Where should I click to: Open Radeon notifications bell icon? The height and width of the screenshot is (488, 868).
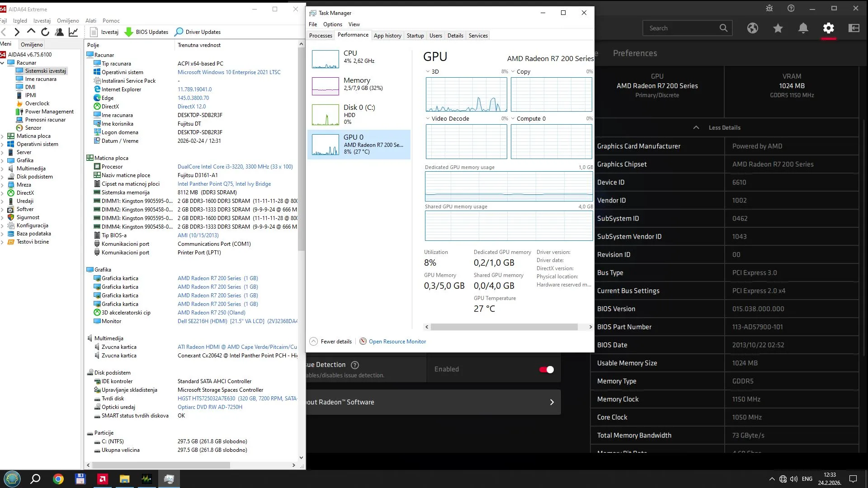click(x=803, y=28)
